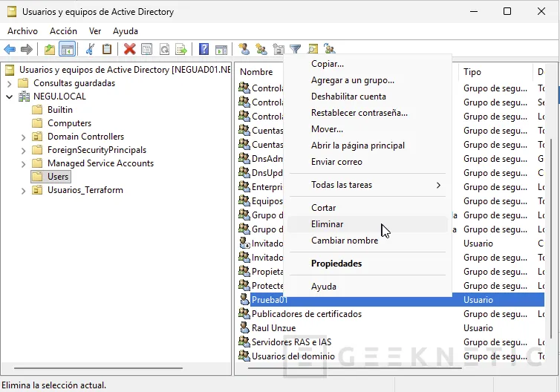Click the group icon beside Usuarios del dominio

(x=244, y=356)
